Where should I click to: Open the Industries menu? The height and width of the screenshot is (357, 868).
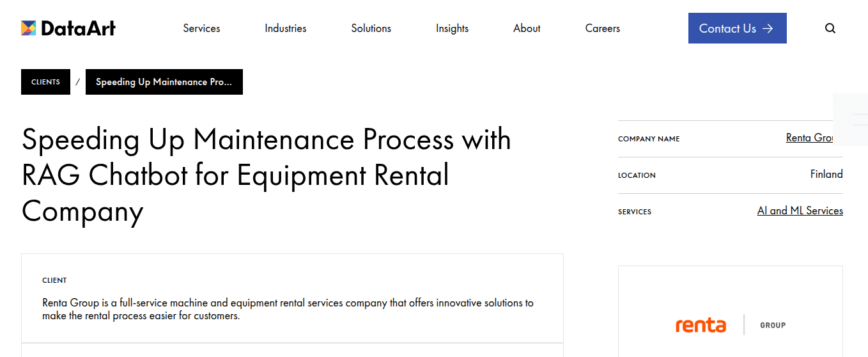[x=286, y=28]
